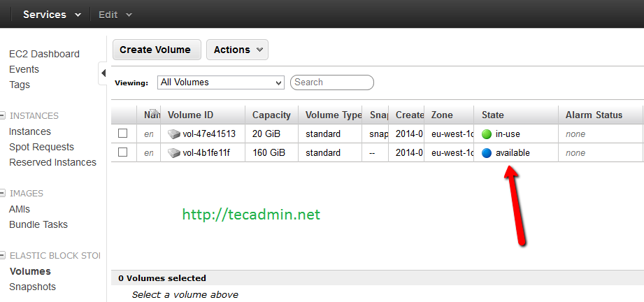Viewport: 644px width, 302px height.
Task: Select checkbox for volume vol-4b1fe11f
Action: pos(123,152)
